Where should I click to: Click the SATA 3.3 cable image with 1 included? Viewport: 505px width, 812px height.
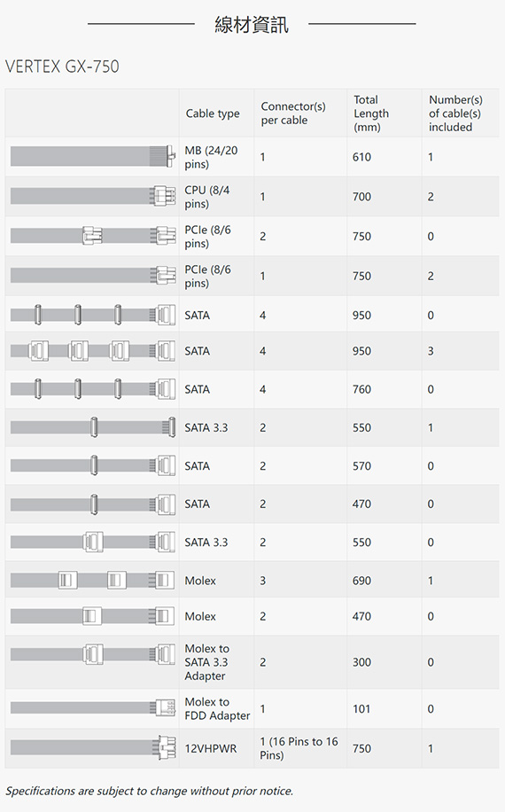point(93,426)
